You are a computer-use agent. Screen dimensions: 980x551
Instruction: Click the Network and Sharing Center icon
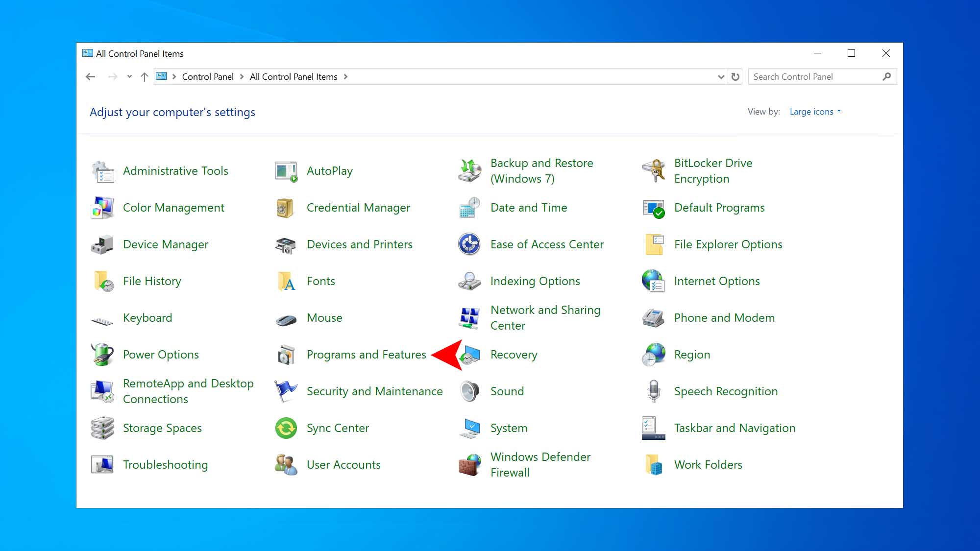[x=470, y=318]
